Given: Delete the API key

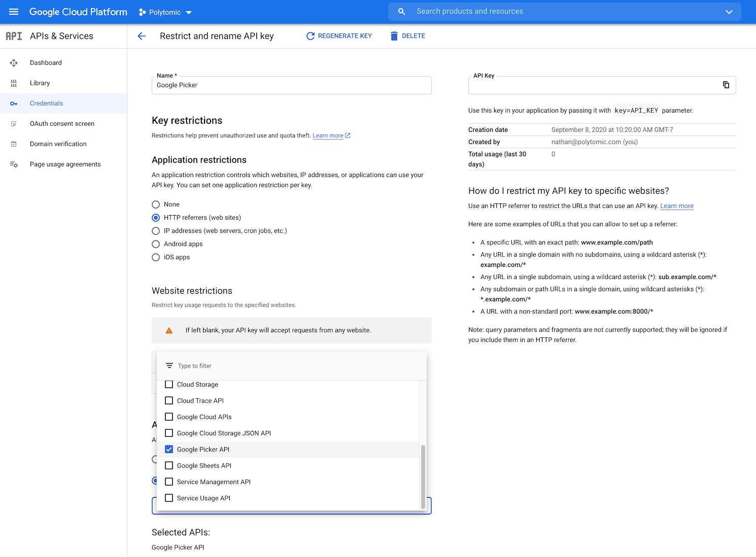Looking at the screenshot, I should [407, 36].
